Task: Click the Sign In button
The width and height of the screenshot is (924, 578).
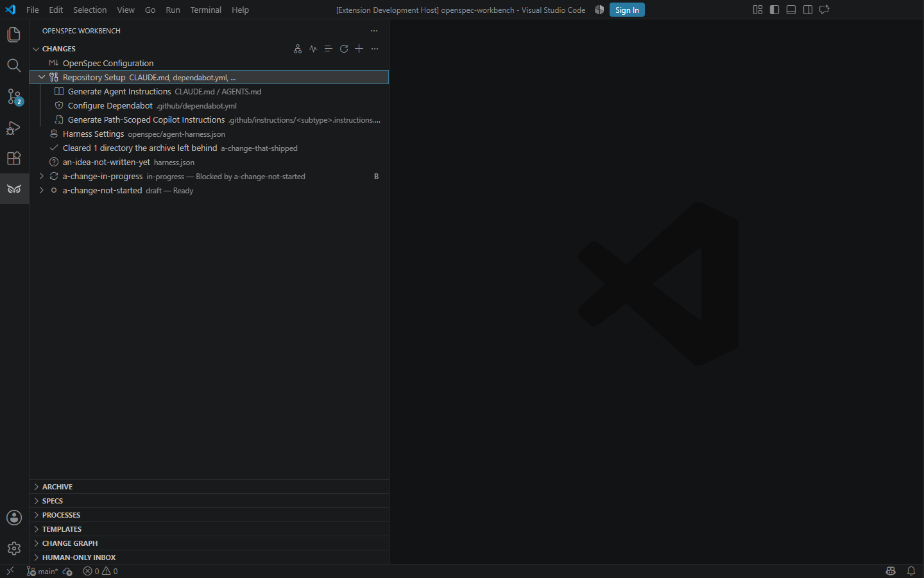Action: coord(627,10)
